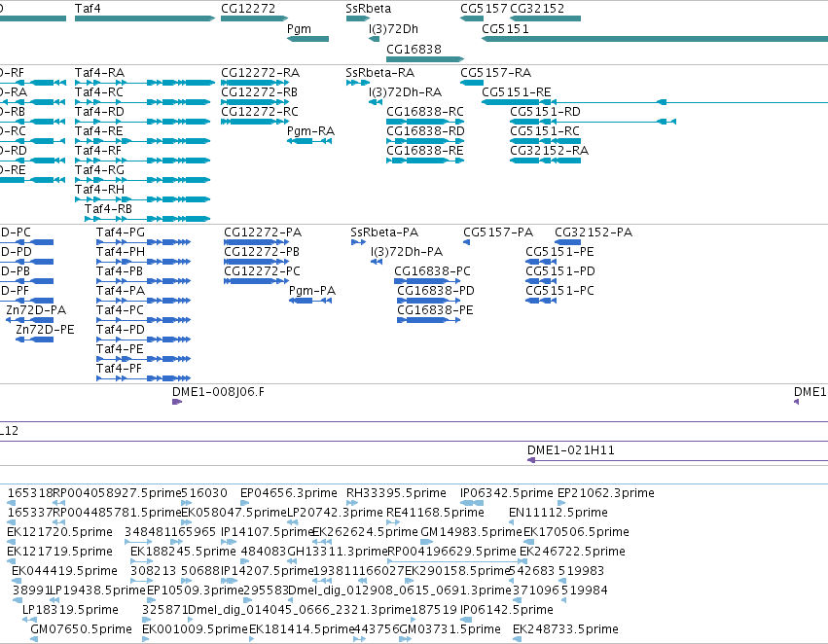The image size is (828, 644).
Task: Select protein Taf4-PF
Action: tap(119, 369)
